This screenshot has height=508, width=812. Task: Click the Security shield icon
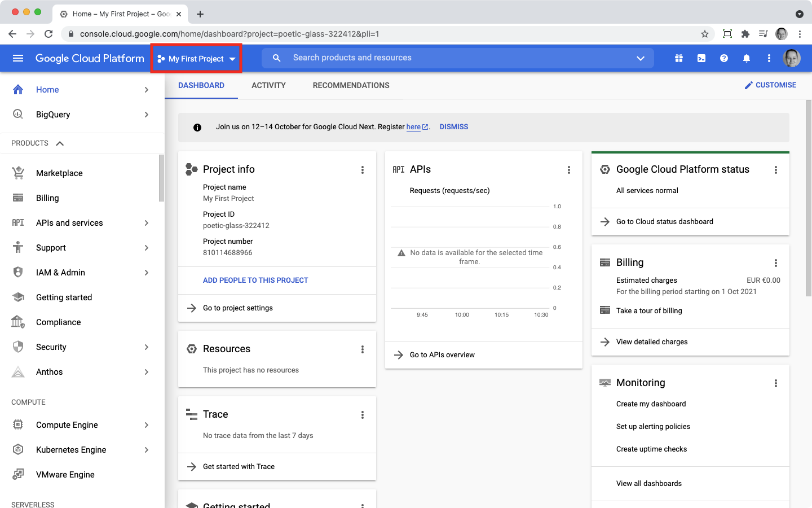tap(18, 347)
